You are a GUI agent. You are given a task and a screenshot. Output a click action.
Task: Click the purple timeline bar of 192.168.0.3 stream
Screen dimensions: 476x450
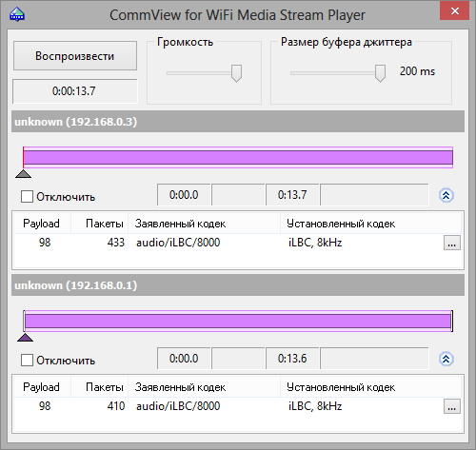pos(238,157)
